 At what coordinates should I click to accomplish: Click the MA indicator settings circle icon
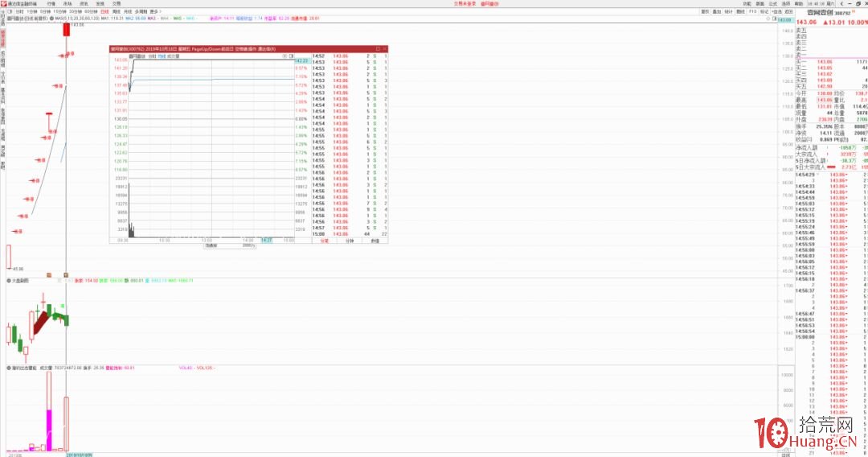point(52,19)
